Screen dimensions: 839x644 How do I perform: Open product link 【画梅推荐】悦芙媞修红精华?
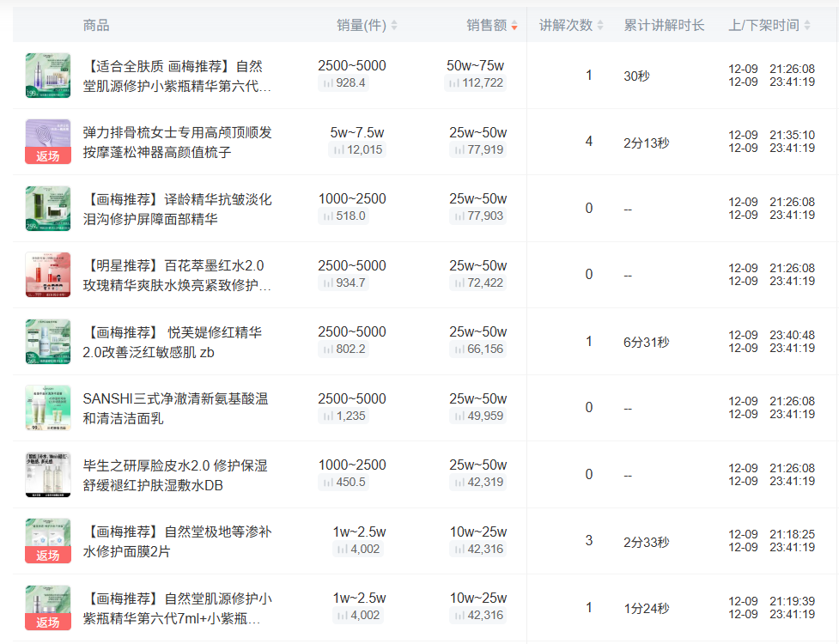point(173,343)
